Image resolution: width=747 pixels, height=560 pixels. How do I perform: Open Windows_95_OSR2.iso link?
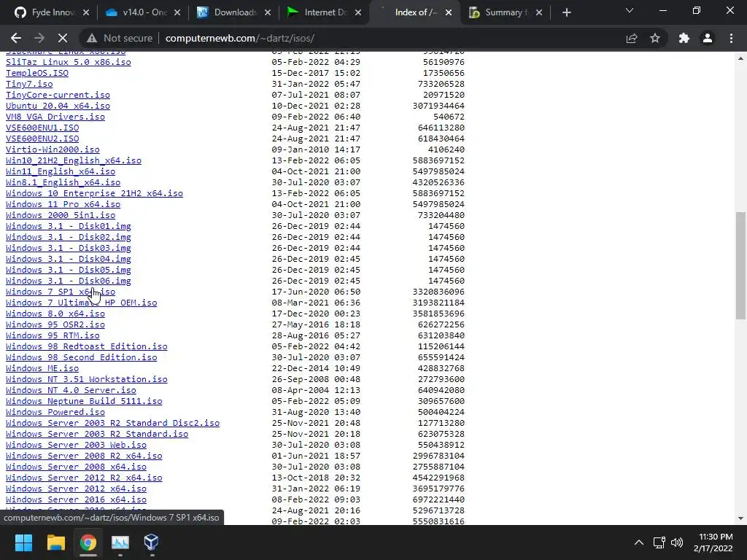pyautogui.click(x=55, y=324)
